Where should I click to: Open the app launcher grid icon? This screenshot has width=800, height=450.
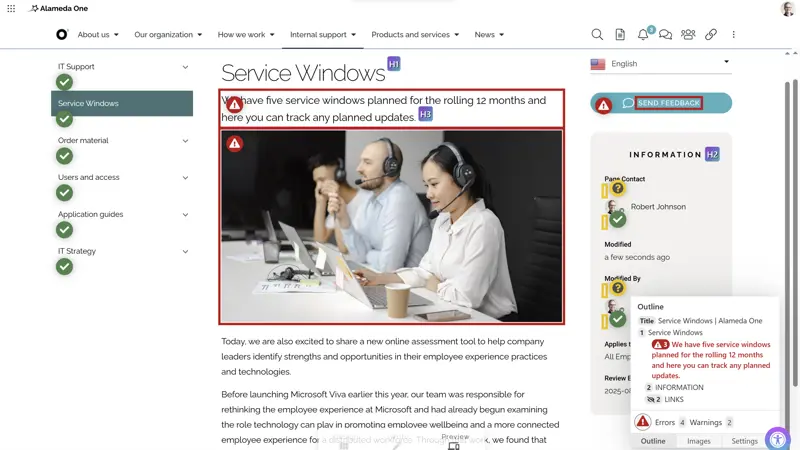11,8
